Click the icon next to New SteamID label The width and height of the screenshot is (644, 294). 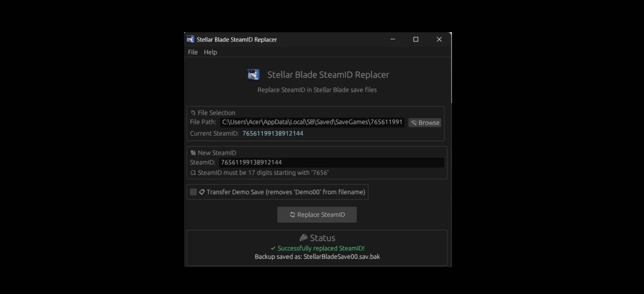193,153
